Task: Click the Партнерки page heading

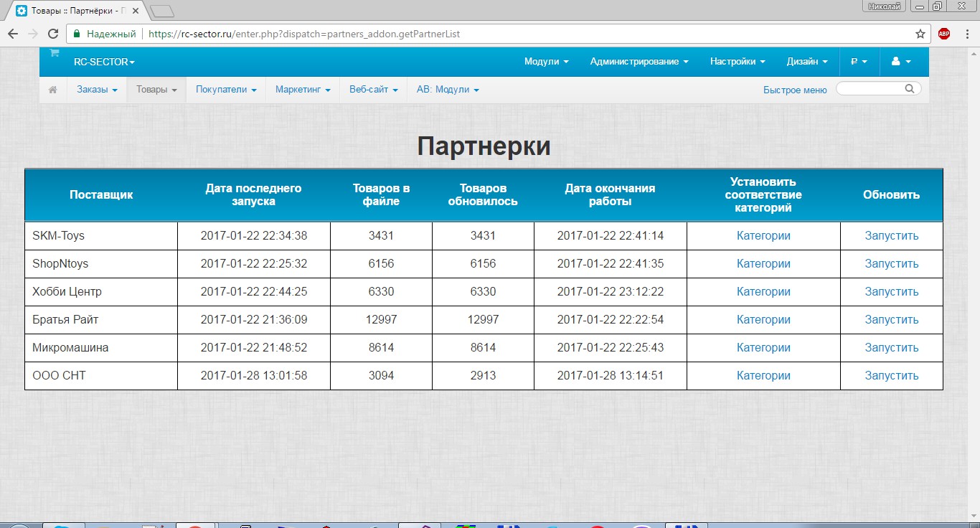Action: [x=484, y=146]
